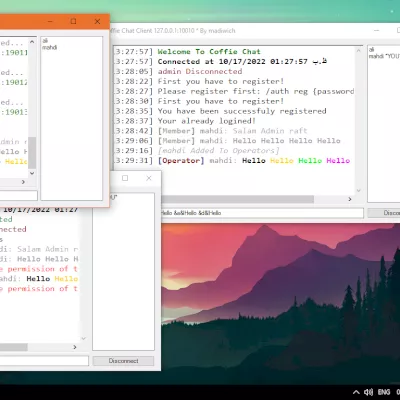Click Disconnect in the bottom-left chat window

point(123,361)
